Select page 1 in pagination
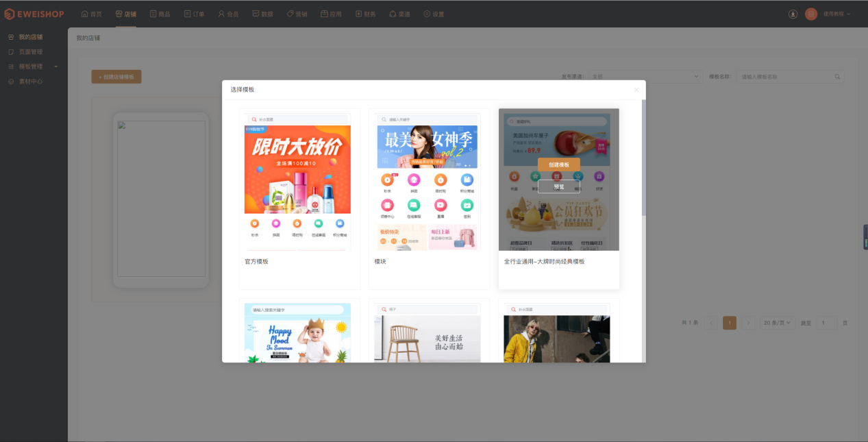The width and height of the screenshot is (868, 442). [730, 323]
